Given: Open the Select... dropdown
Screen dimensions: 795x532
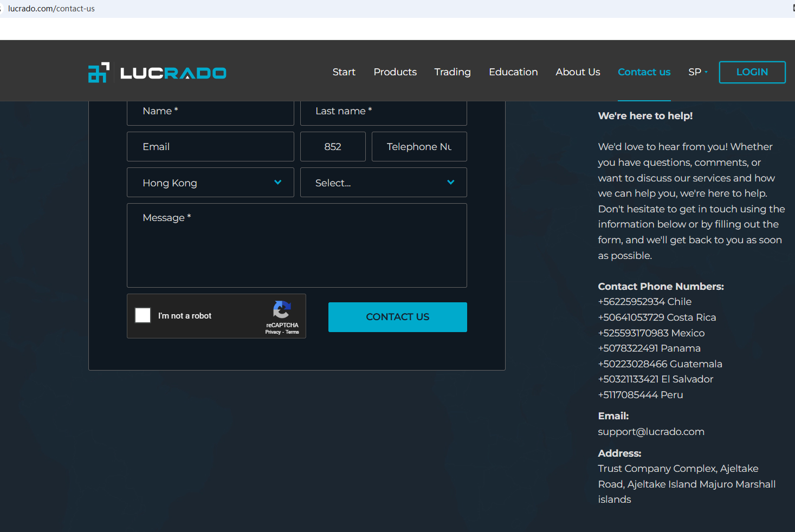Looking at the screenshot, I should [x=383, y=183].
